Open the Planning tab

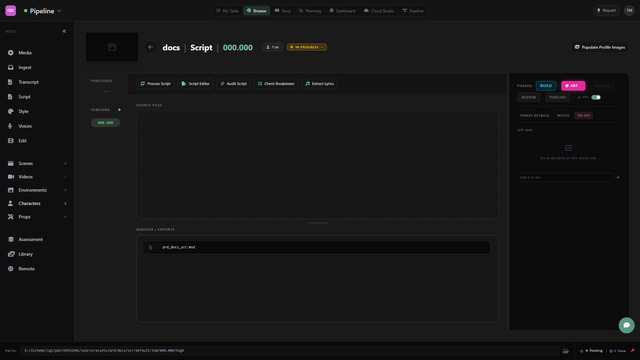coord(310,11)
